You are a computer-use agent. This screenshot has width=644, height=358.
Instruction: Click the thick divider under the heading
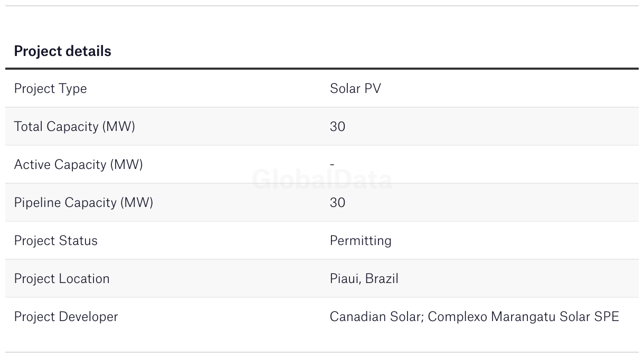[322, 69]
